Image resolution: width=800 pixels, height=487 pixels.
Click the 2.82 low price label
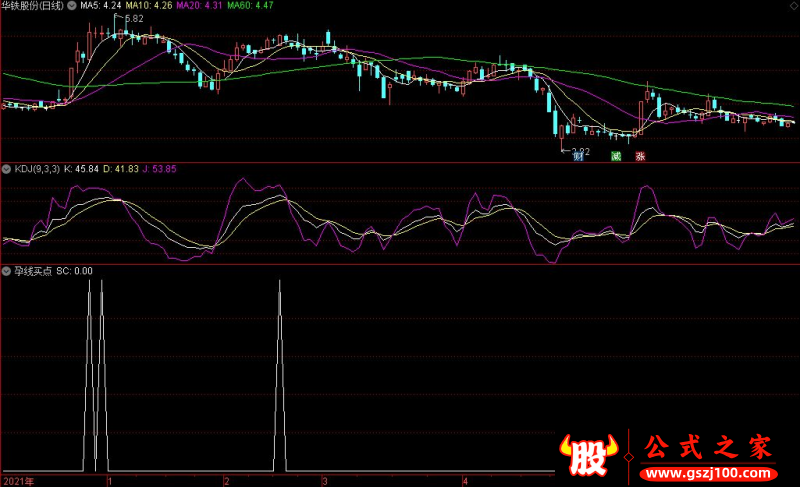tap(581, 151)
